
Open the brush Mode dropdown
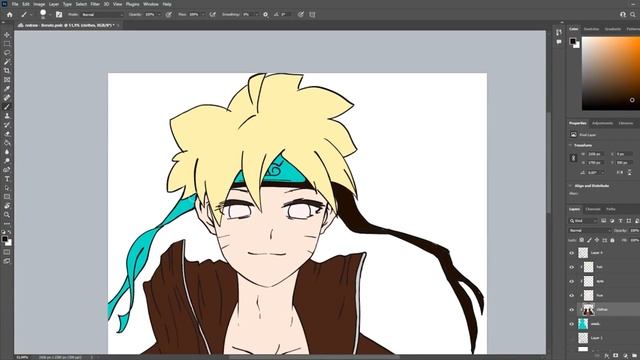pos(102,14)
